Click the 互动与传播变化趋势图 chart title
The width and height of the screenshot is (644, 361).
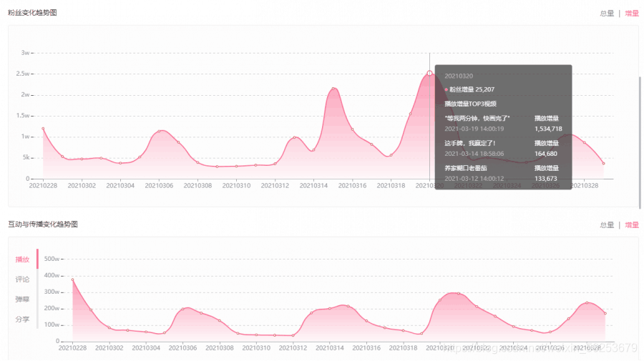pos(43,224)
